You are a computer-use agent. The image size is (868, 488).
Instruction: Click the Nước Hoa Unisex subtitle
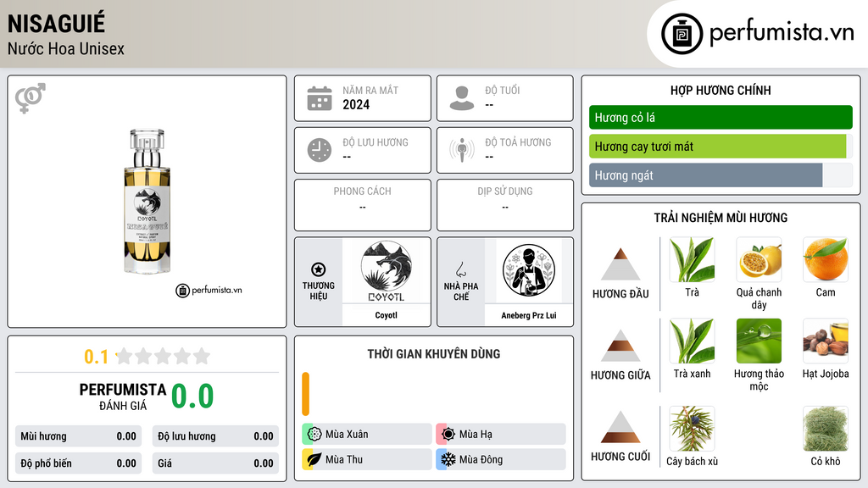point(66,48)
